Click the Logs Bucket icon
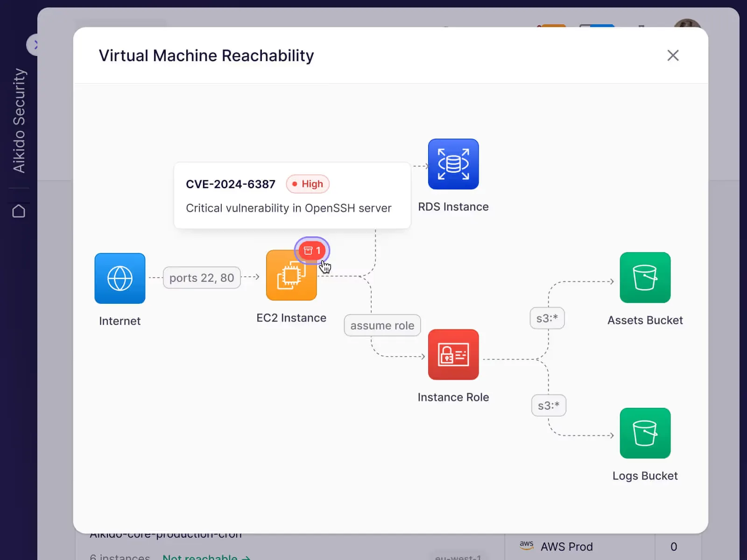 point(645,433)
